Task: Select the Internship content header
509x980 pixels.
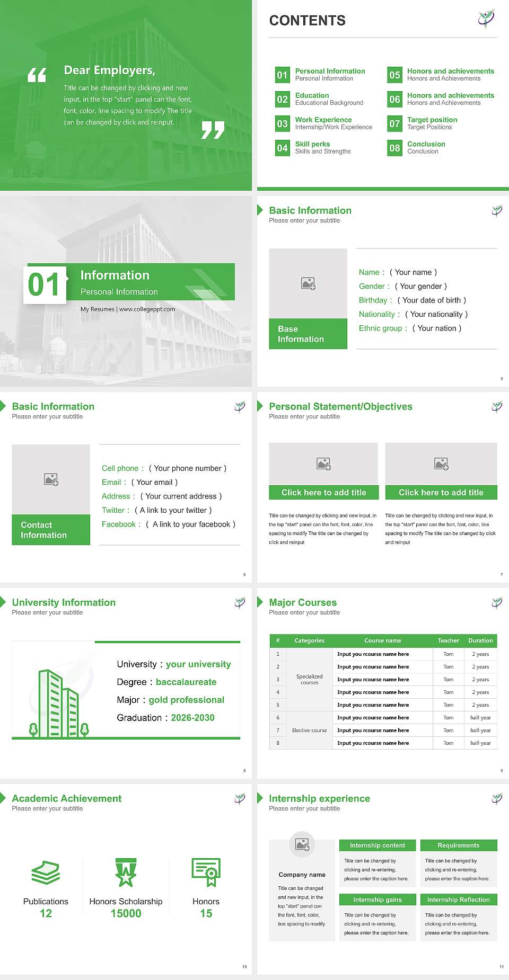Action: 378,845
